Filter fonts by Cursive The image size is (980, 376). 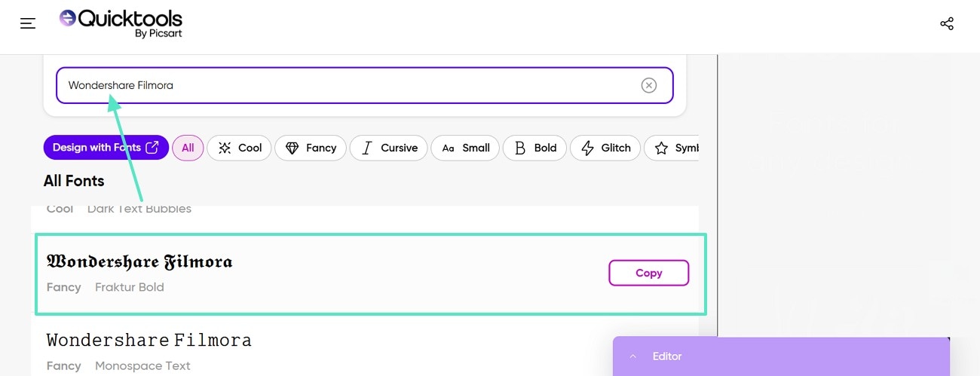coord(389,148)
